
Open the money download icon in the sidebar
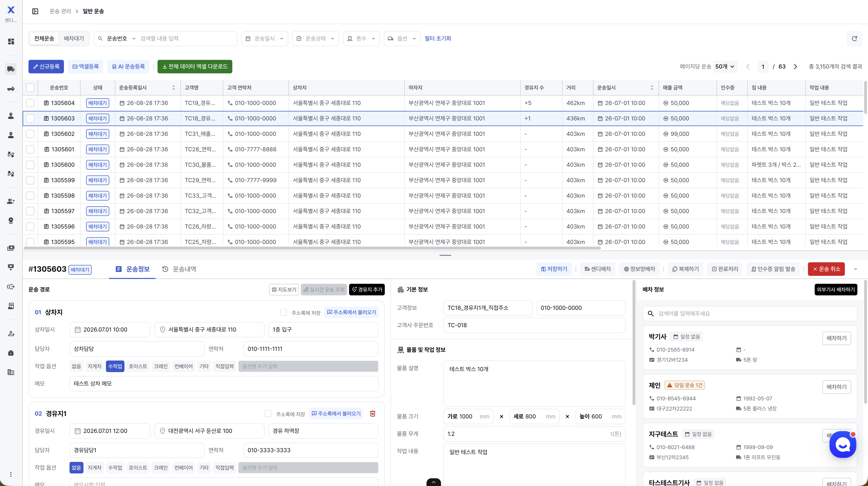[11, 267]
